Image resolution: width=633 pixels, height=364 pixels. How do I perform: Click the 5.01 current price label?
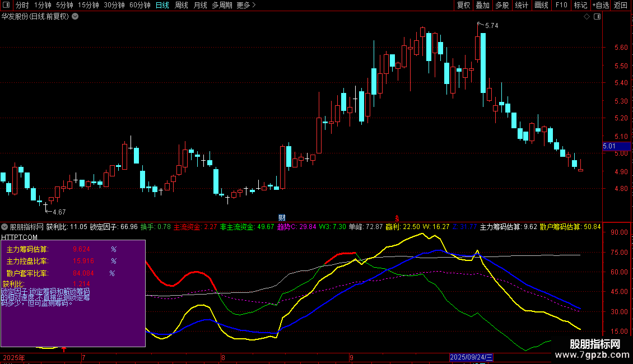coord(609,146)
